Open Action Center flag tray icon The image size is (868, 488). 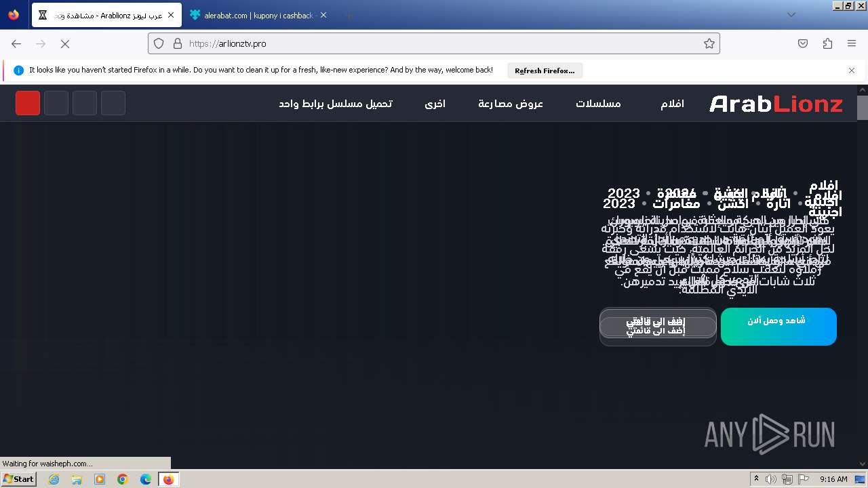pyautogui.click(x=804, y=479)
